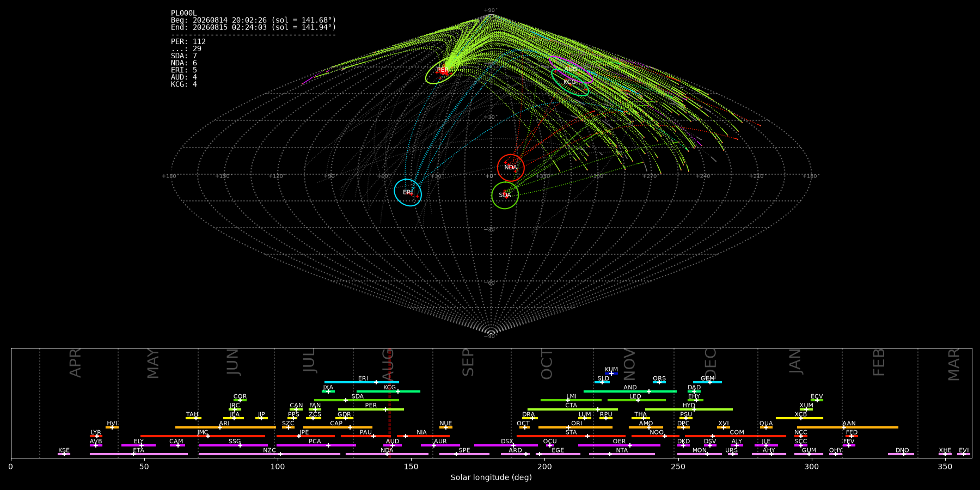Click the AND green shower bar

tap(630, 391)
